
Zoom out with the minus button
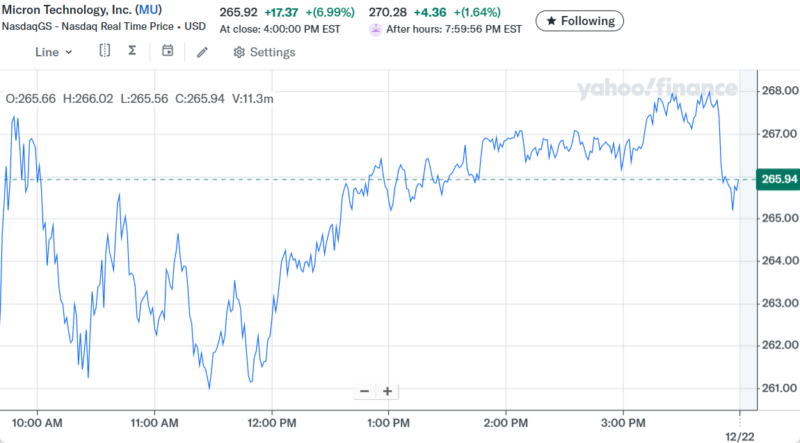click(364, 391)
